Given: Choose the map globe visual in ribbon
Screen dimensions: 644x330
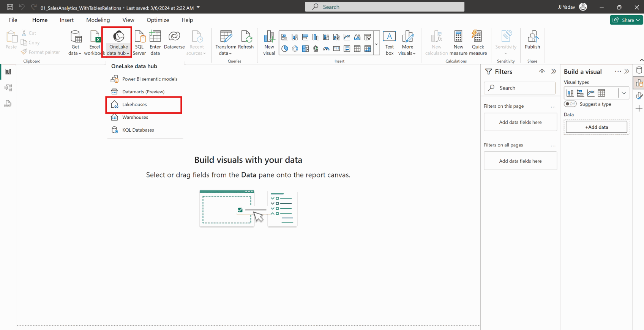Looking at the screenshot, I should pos(316,49).
